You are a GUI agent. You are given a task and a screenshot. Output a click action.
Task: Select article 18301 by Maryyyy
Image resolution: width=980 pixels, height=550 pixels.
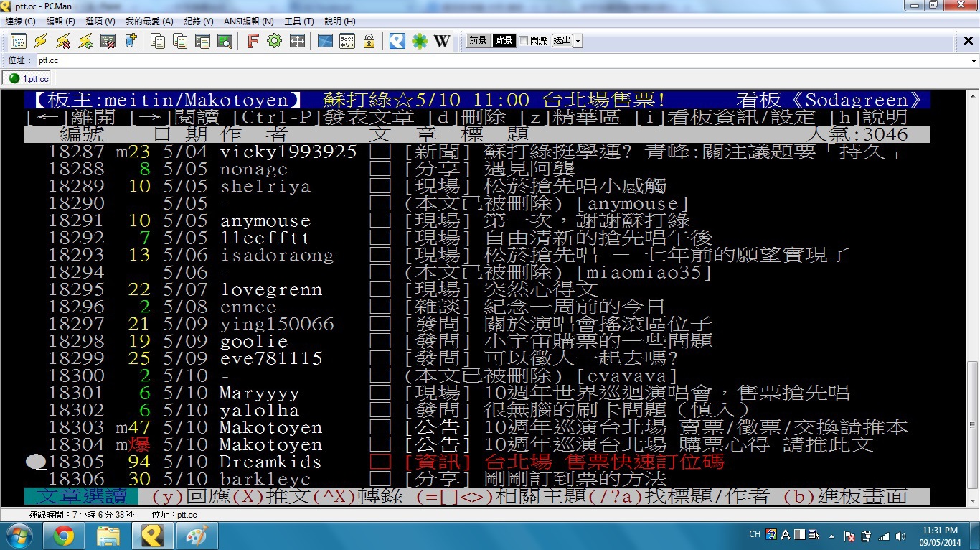tap(477, 393)
